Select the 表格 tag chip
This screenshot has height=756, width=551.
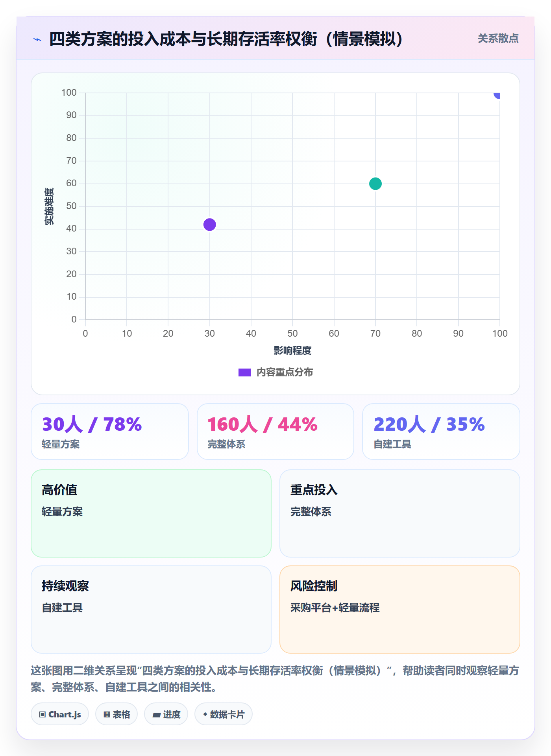tap(116, 714)
